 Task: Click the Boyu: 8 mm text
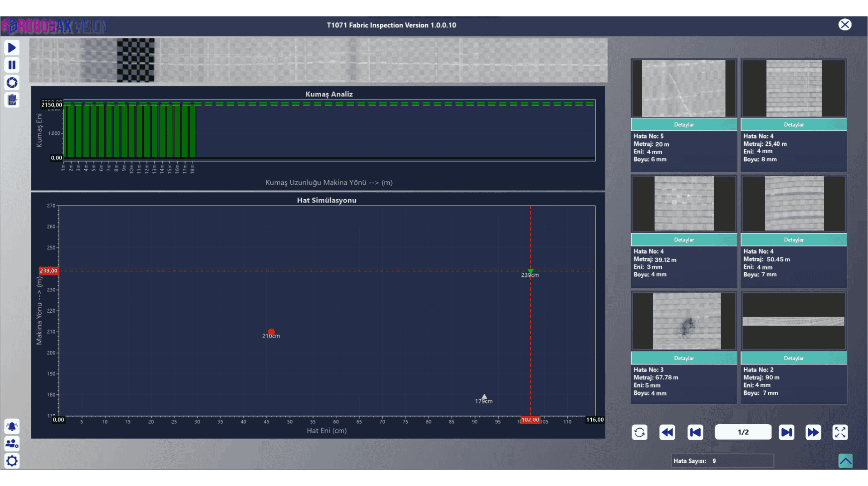[x=760, y=159]
